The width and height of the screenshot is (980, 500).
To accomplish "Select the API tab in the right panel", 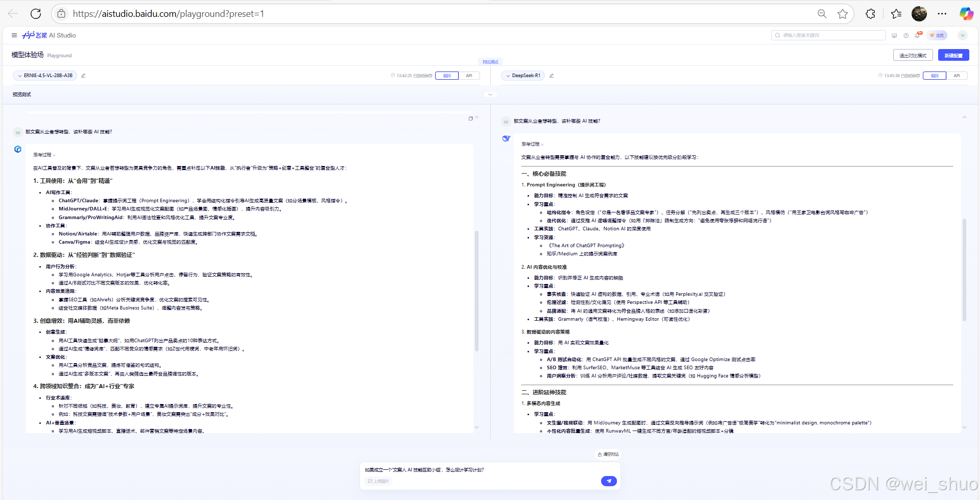I will point(957,76).
